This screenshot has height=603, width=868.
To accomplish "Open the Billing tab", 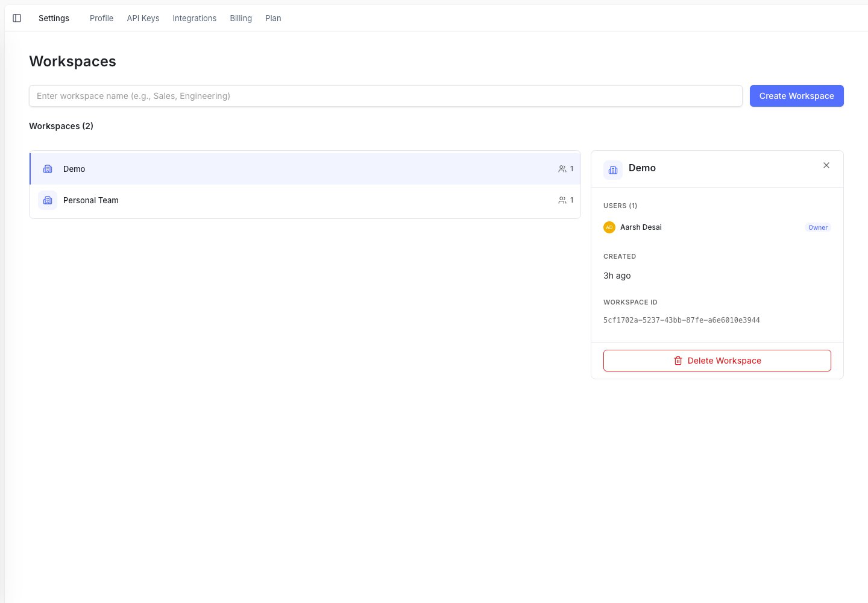I will (241, 18).
